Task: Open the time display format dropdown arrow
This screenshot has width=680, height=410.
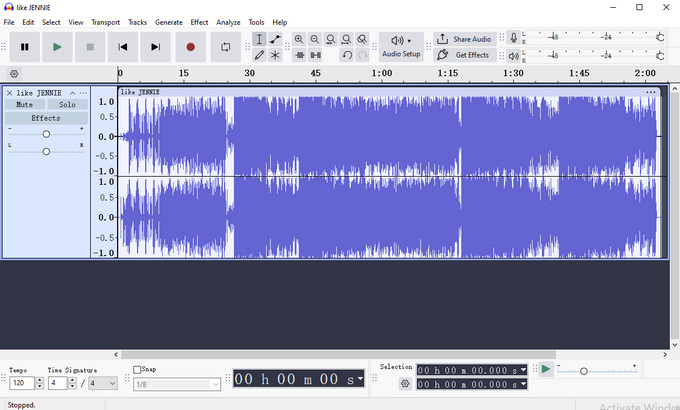Action: point(360,379)
